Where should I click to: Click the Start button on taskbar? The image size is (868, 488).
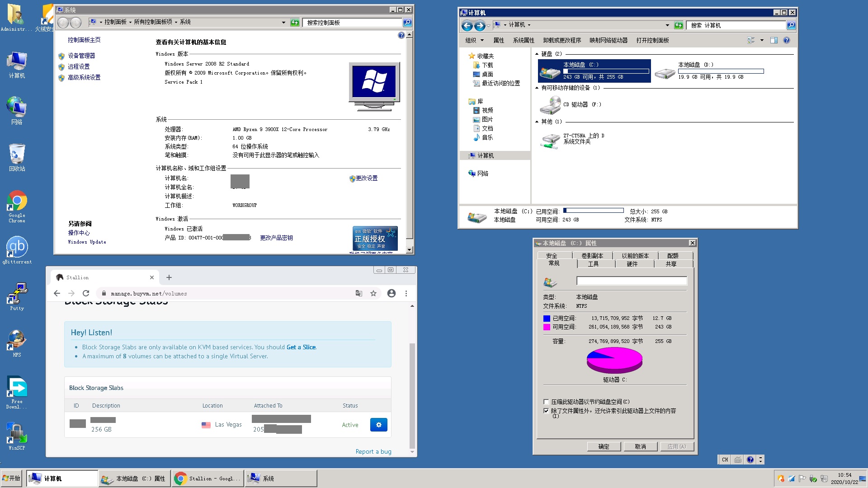[12, 478]
